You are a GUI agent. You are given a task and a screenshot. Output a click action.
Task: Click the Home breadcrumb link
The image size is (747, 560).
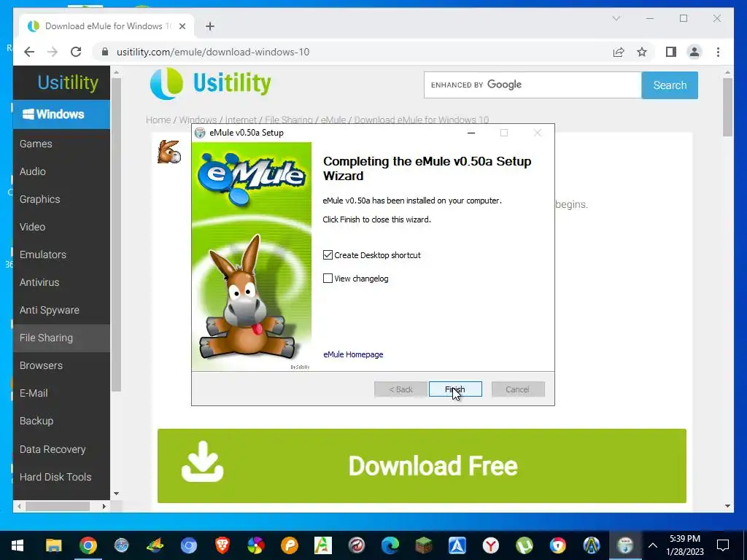[158, 120]
